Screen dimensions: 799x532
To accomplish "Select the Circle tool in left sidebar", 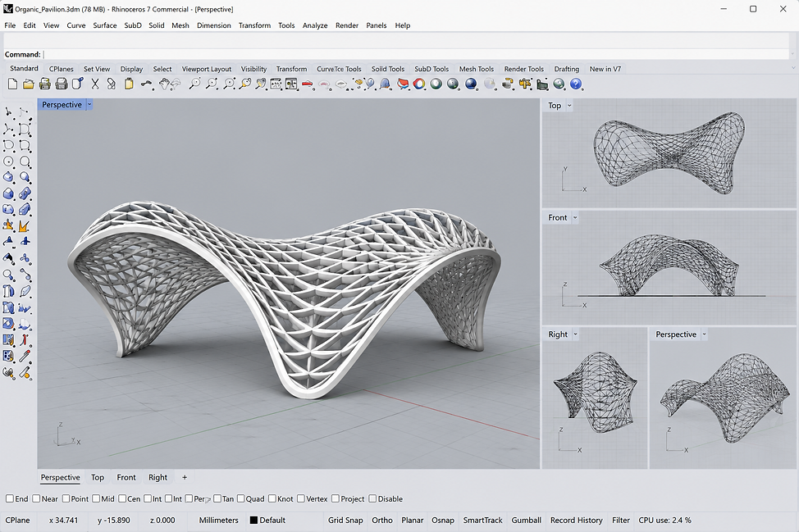I will pos(9,161).
